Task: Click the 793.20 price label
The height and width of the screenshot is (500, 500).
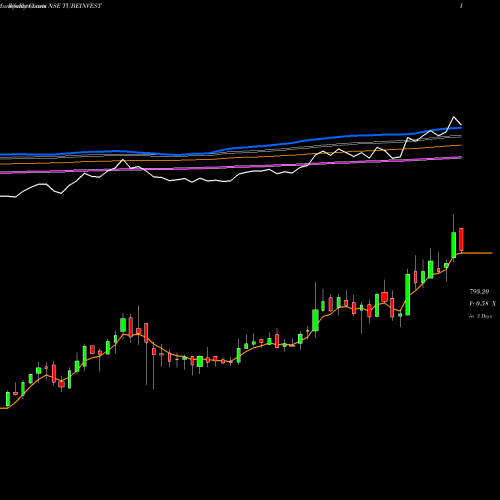Action: coord(479,292)
